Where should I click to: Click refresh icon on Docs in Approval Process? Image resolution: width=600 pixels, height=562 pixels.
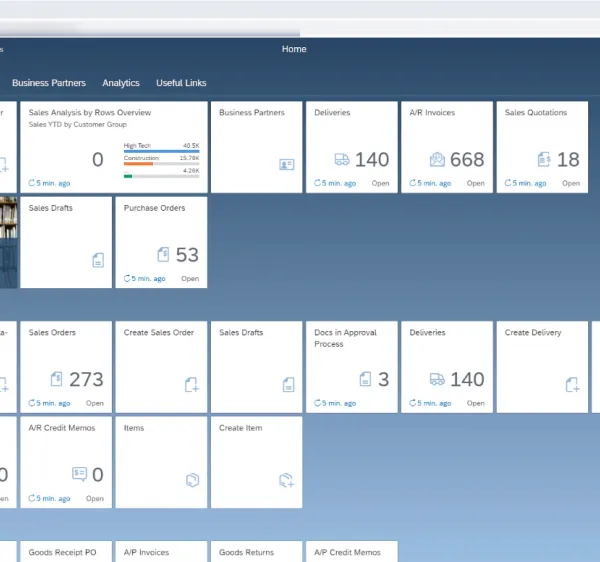click(318, 403)
